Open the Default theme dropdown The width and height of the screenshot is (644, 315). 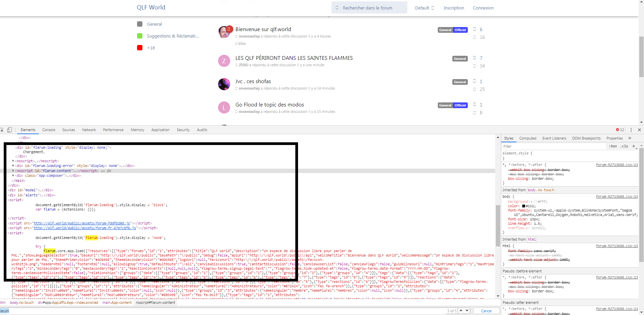(x=425, y=8)
